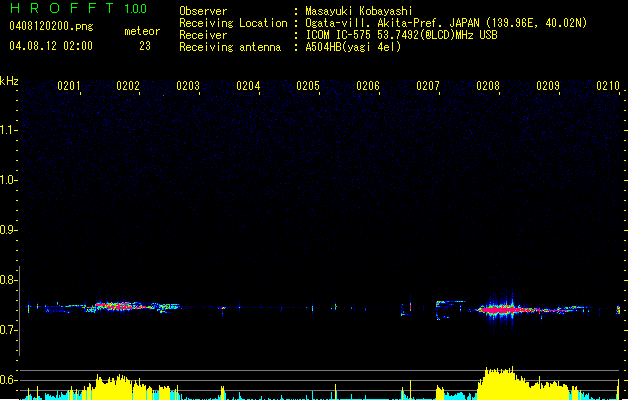
Task: Click the 1.0 frequency axis label
Action: [x=8, y=180]
